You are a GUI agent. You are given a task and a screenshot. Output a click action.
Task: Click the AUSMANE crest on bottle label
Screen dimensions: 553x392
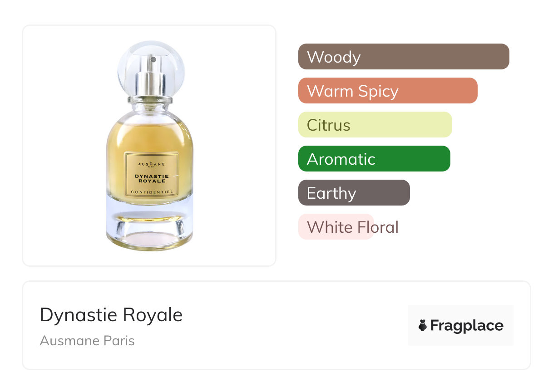152,164
